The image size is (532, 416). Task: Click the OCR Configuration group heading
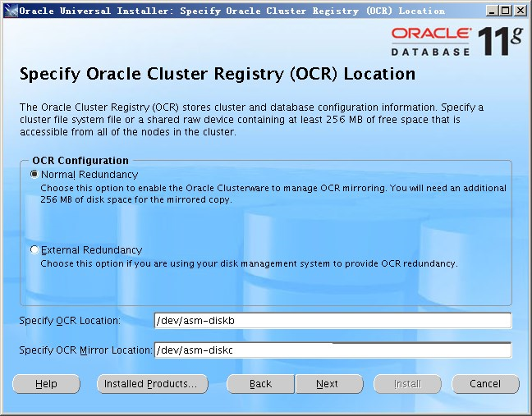[80, 161]
